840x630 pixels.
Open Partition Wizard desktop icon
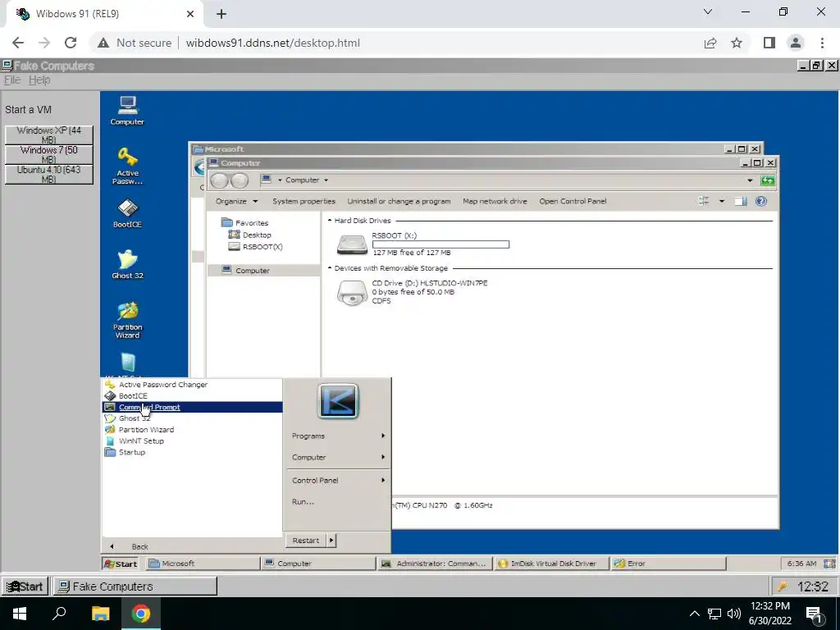127,320
